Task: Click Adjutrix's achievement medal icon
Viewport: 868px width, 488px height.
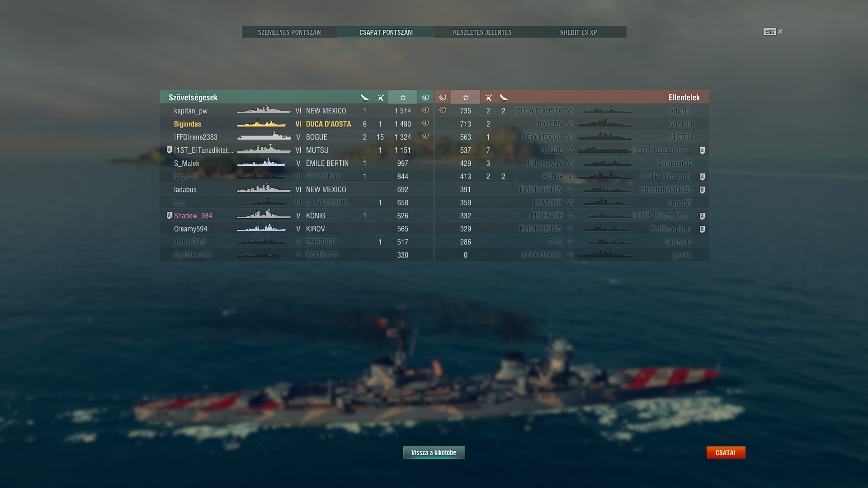Action: click(443, 110)
